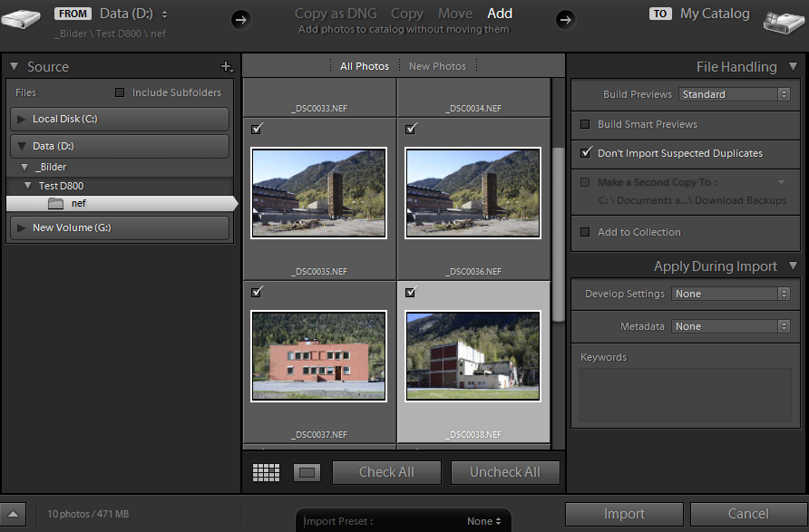This screenshot has height=532, width=809.
Task: Click the plus icon in Source panel header
Action: (227, 66)
